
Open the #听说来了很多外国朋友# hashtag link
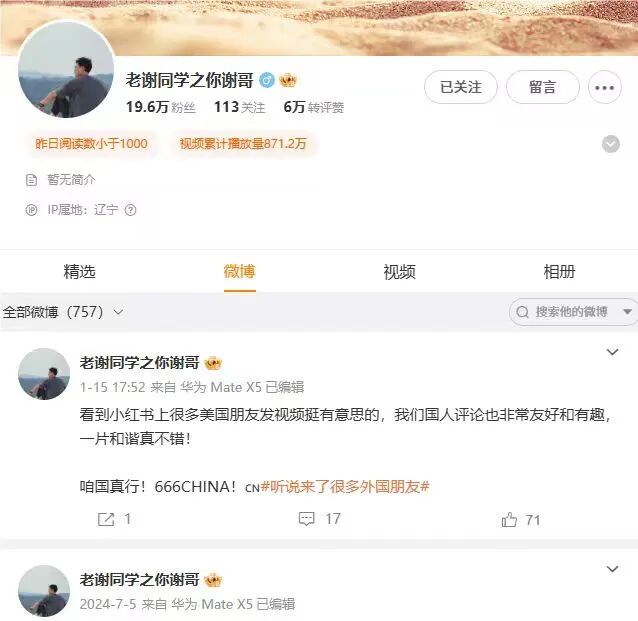tap(345, 487)
